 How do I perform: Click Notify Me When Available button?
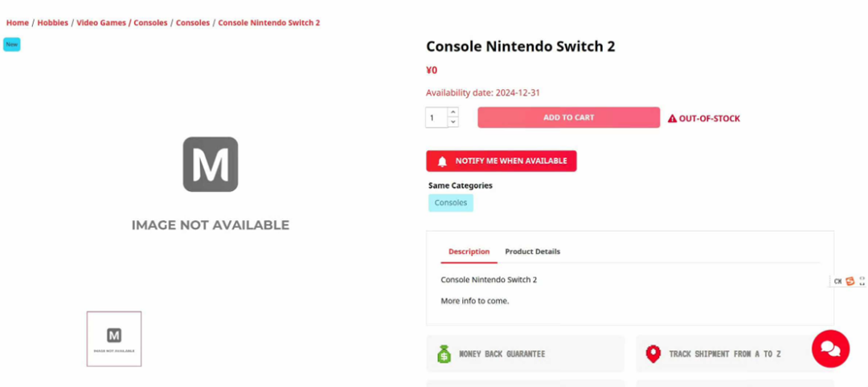point(502,161)
